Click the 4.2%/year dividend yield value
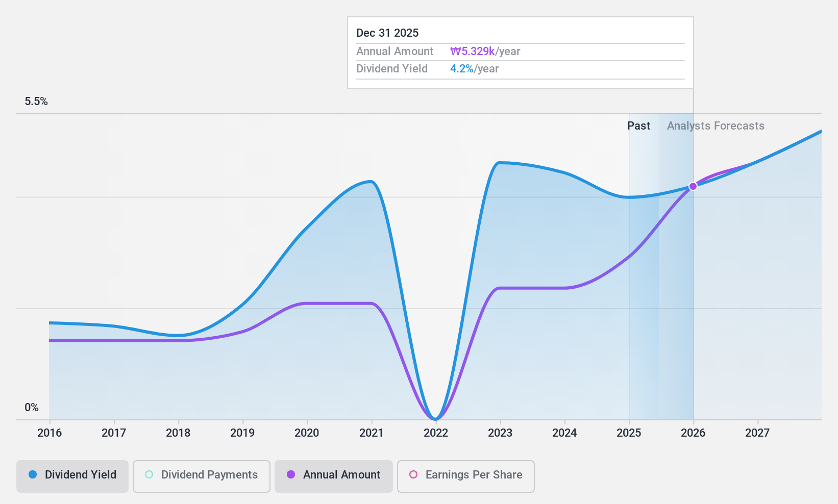 pos(475,69)
